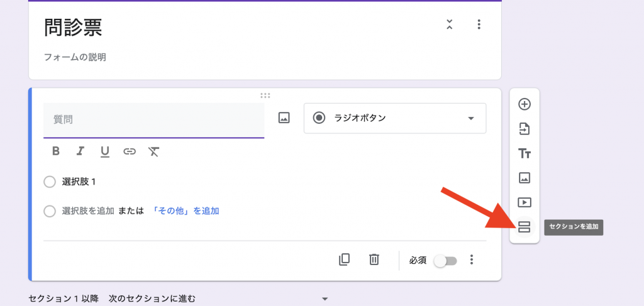
Task: Open the ラジオボタン question type dropdown
Action: [x=395, y=118]
